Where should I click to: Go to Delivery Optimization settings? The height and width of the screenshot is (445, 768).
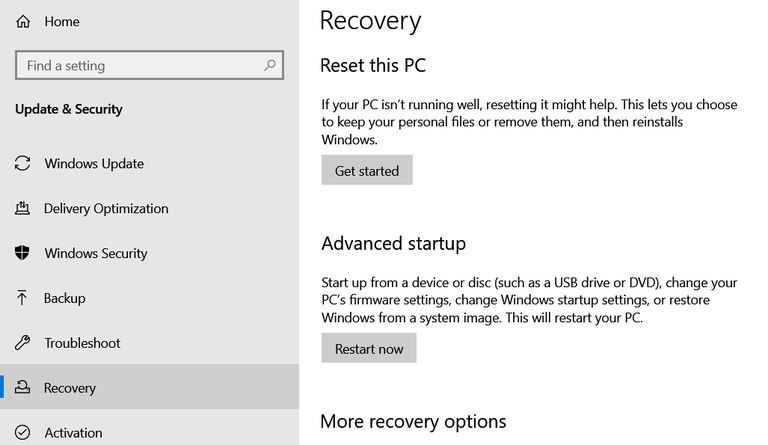[x=106, y=208]
